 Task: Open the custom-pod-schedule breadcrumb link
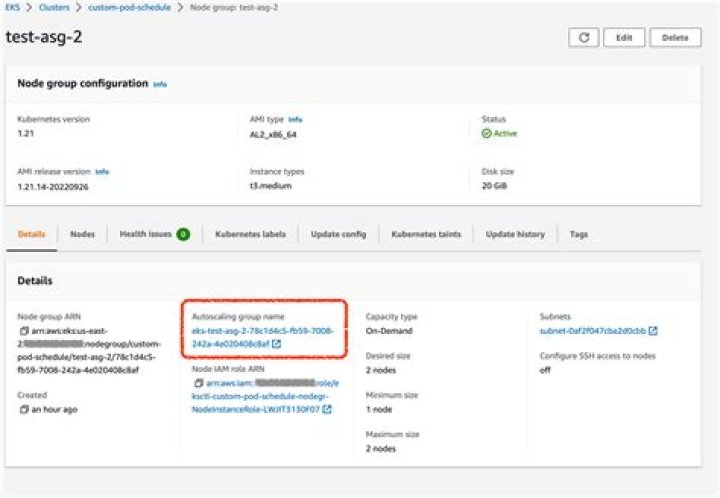tap(129, 7)
